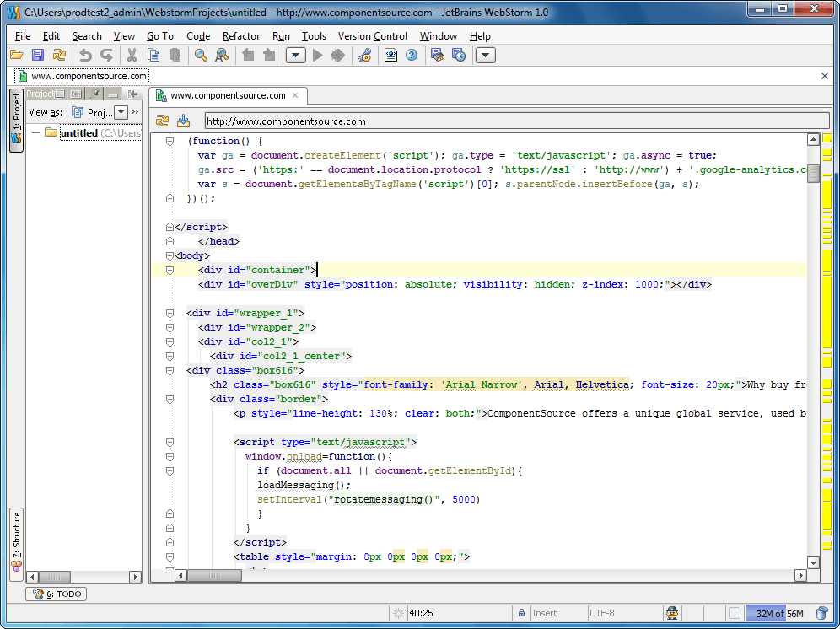This screenshot has height=629, width=840.
Task: Click the Remote host server icon
Action: (x=438, y=55)
